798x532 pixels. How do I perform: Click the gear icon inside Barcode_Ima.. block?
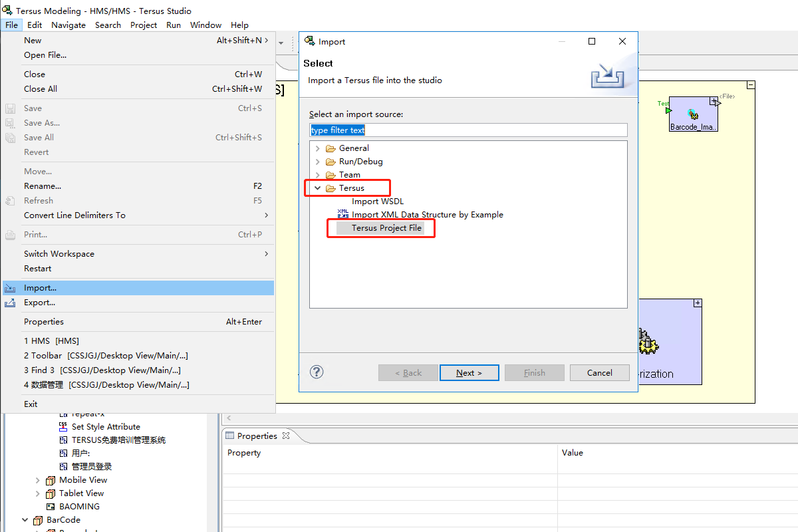[x=694, y=114]
